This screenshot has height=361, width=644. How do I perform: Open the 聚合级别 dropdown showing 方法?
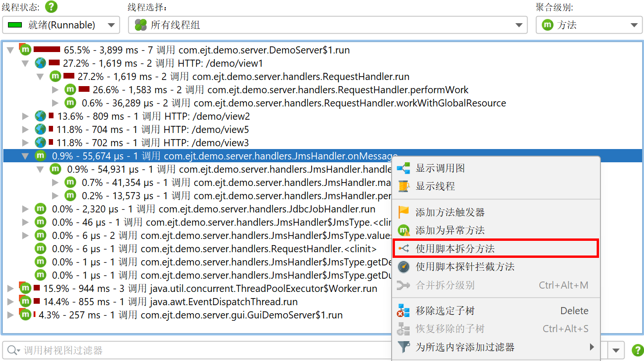click(589, 25)
